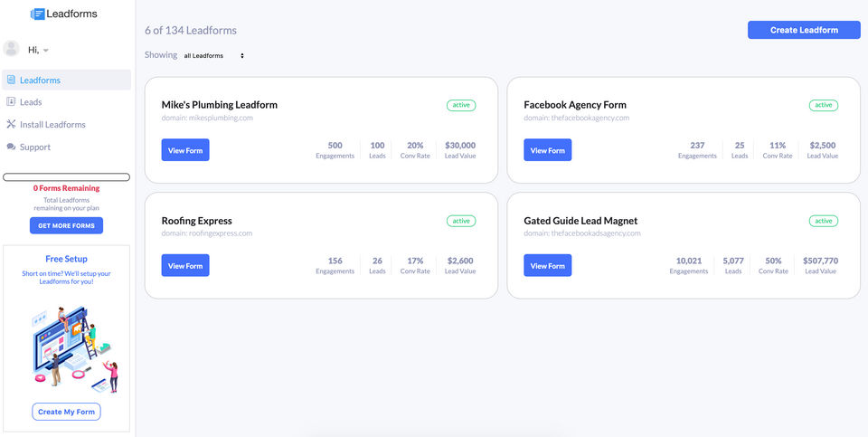
Task: Click the forms remaining progress bar
Action: (66, 176)
